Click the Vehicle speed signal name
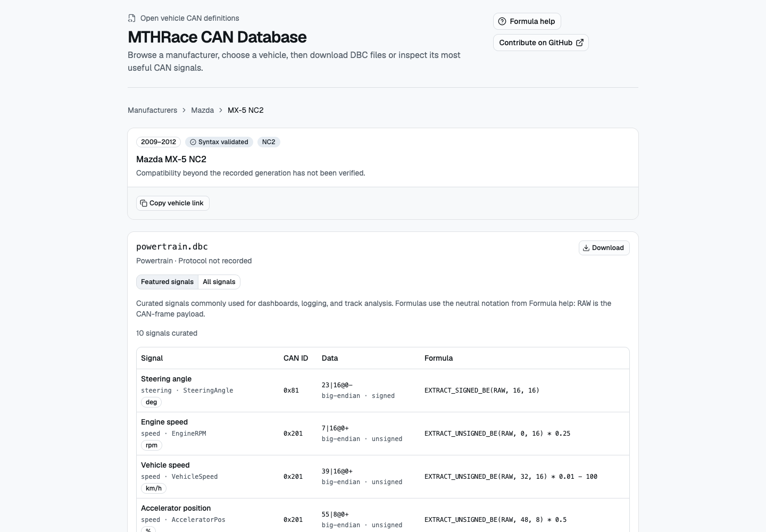Screen dimensions: 766x532 point(165,465)
